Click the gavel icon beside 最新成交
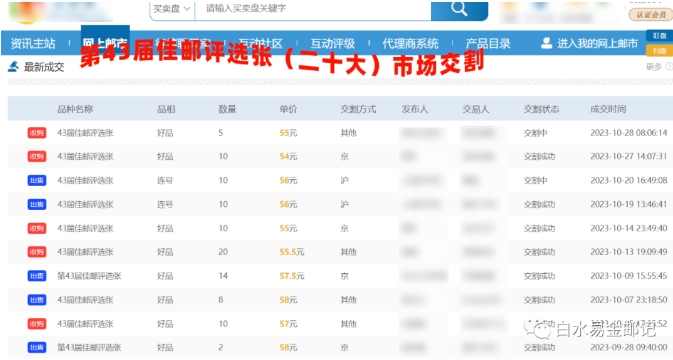Viewport: 673px width, 360px height. [14, 67]
